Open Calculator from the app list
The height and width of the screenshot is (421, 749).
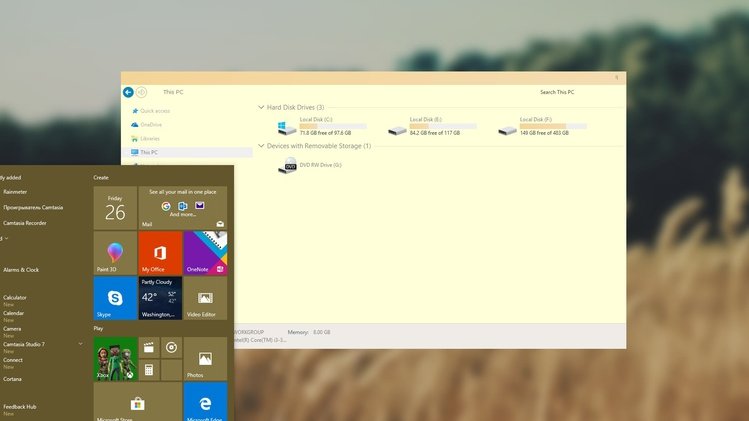tap(15, 298)
